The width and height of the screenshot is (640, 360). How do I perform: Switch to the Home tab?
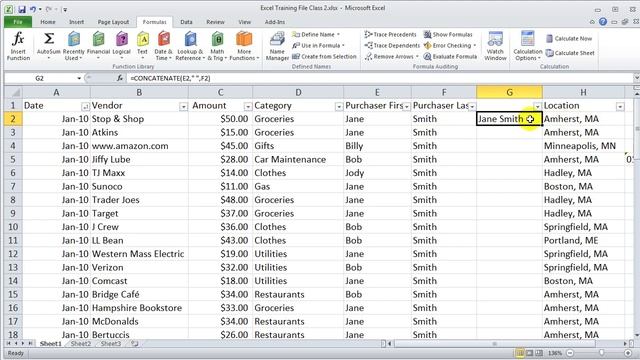tap(48, 22)
